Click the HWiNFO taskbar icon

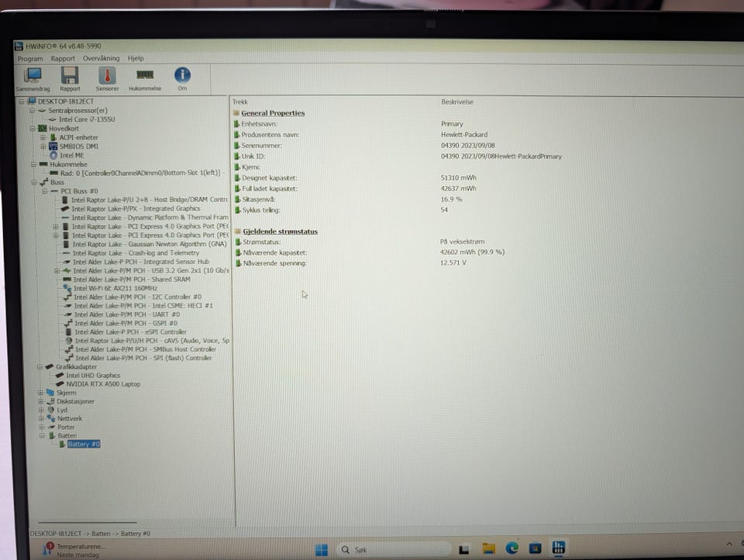(x=559, y=548)
